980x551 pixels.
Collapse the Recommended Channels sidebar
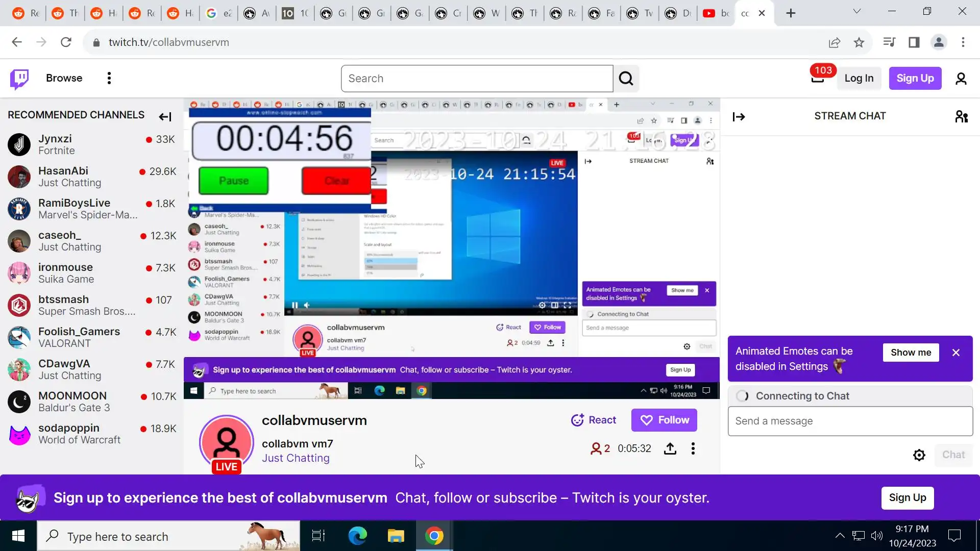[x=165, y=117]
